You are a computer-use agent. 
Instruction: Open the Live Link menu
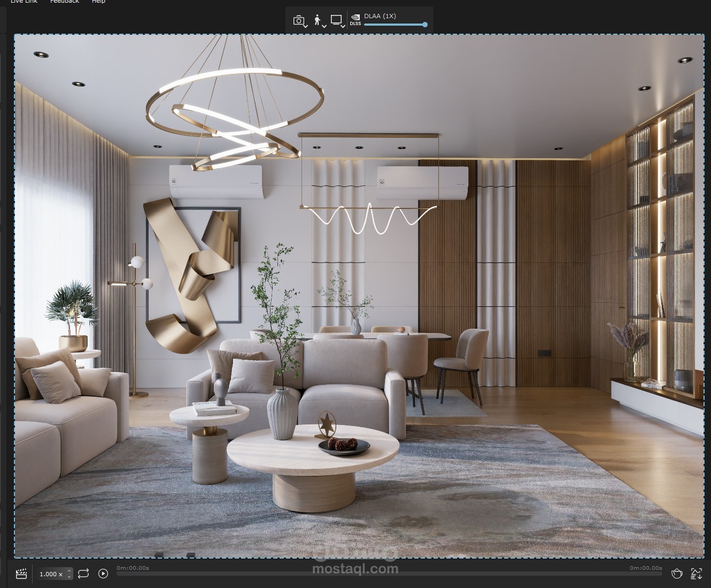(24, 2)
